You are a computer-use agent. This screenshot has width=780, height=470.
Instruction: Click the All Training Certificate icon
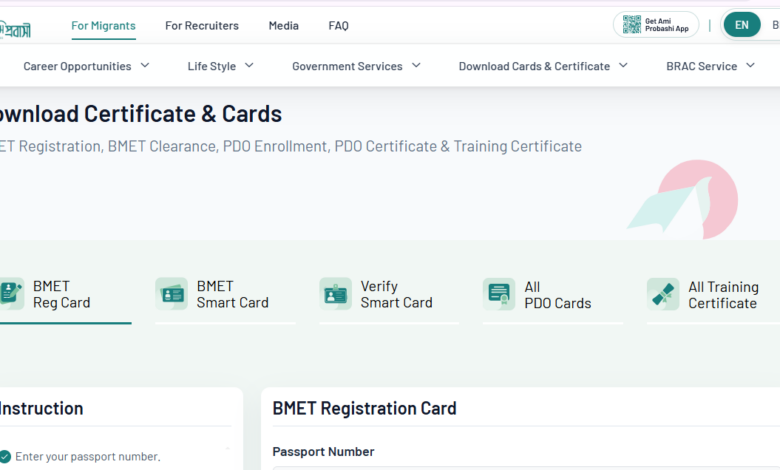[x=663, y=294]
